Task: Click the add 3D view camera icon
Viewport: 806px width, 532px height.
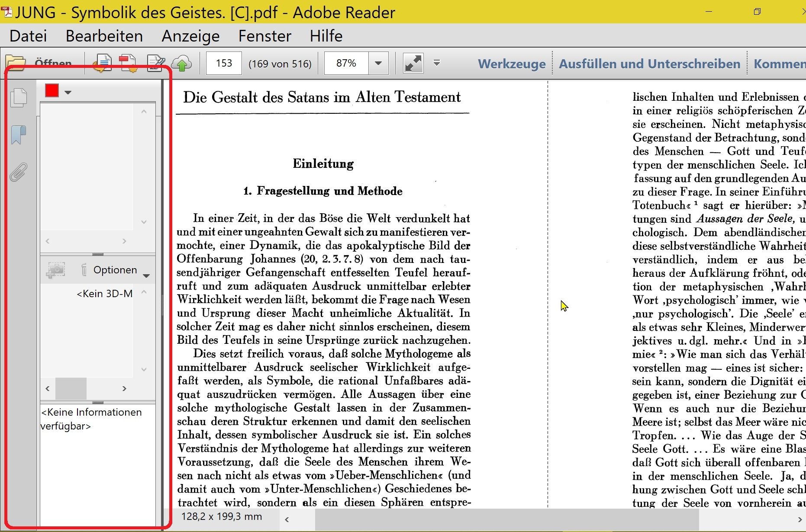Action: [56, 270]
